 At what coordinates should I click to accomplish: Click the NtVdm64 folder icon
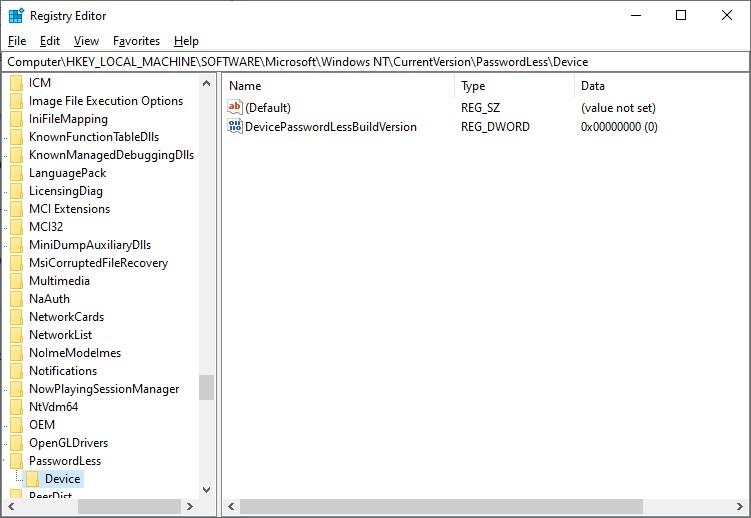(x=17, y=407)
